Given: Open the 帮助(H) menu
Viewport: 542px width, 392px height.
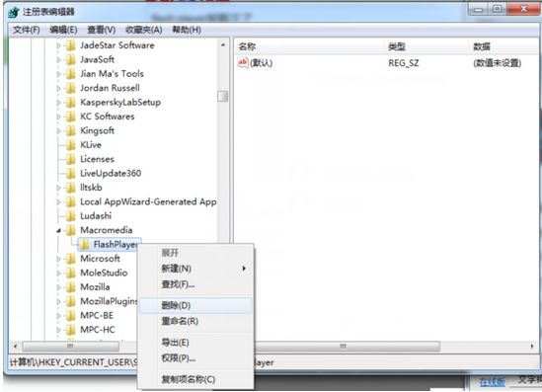Looking at the screenshot, I should [187, 30].
